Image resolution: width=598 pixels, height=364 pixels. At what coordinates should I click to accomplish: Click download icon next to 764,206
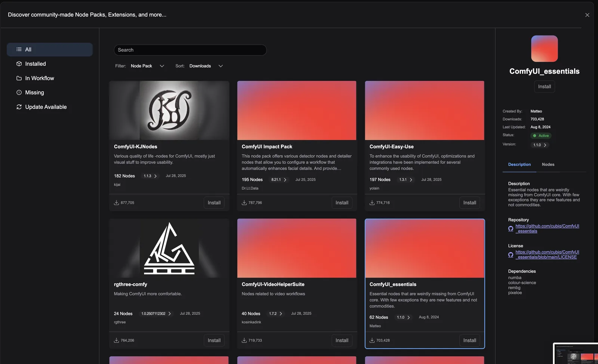116,340
